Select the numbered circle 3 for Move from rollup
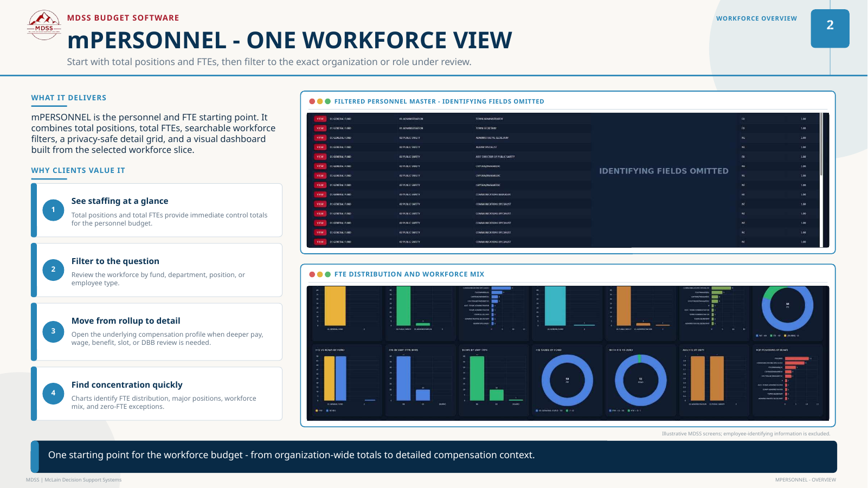868x488 pixels. tap(53, 331)
